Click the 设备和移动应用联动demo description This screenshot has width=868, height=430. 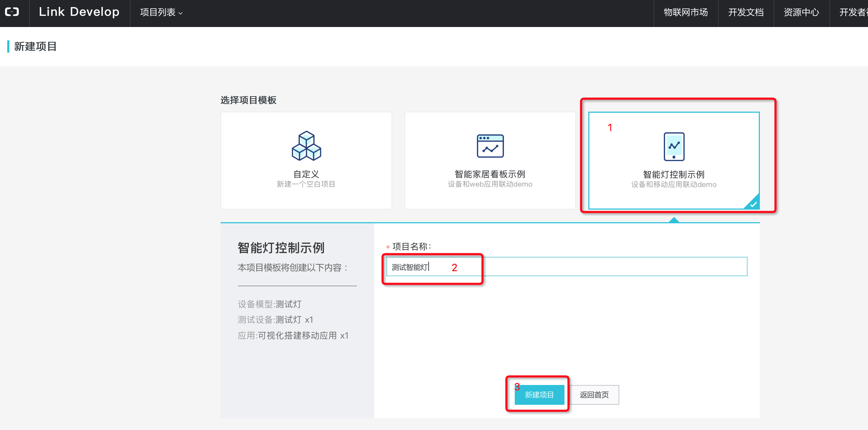(x=674, y=185)
